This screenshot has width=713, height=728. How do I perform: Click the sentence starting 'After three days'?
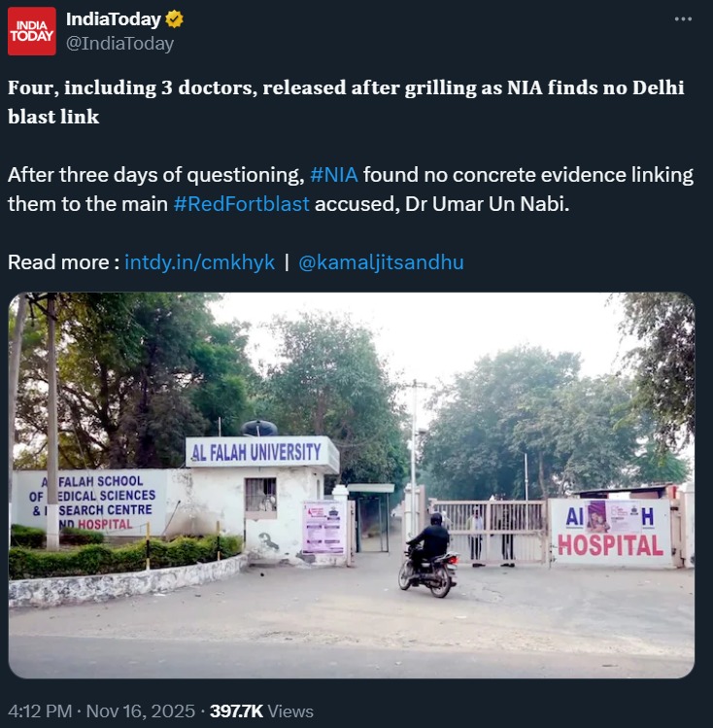pyautogui.click(x=155, y=175)
